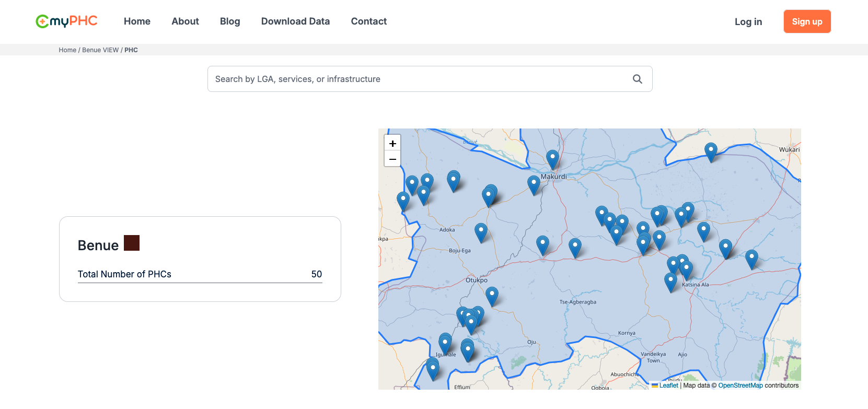Open the Blog page

[230, 21]
